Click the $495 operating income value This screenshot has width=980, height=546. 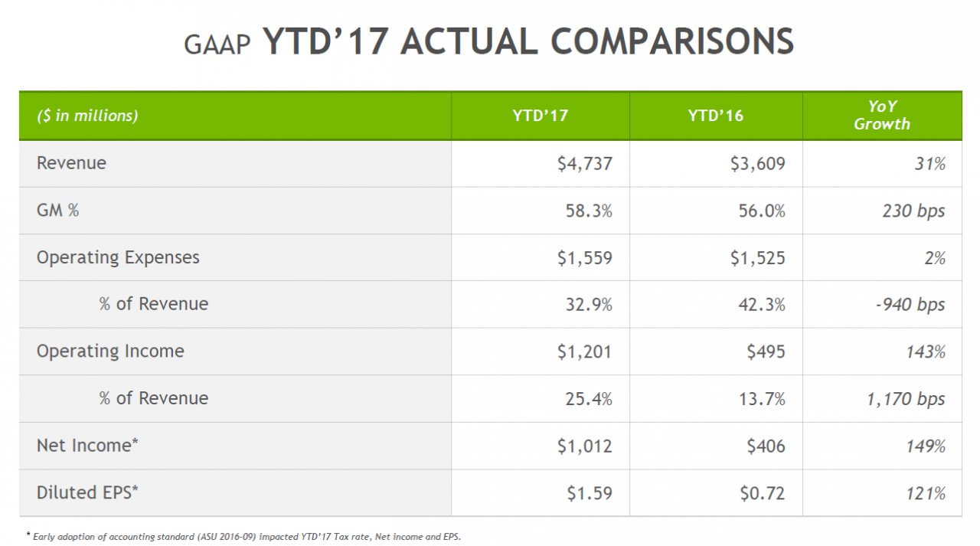766,351
